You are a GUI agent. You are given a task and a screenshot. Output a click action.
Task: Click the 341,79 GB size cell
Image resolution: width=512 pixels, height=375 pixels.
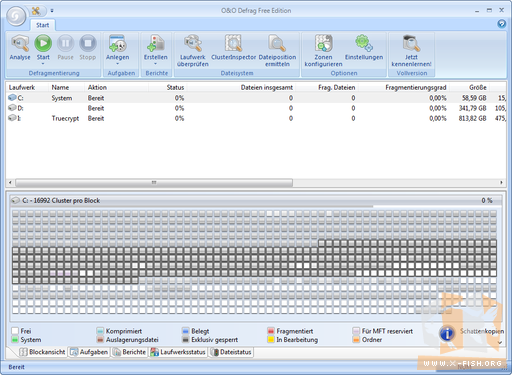point(472,108)
